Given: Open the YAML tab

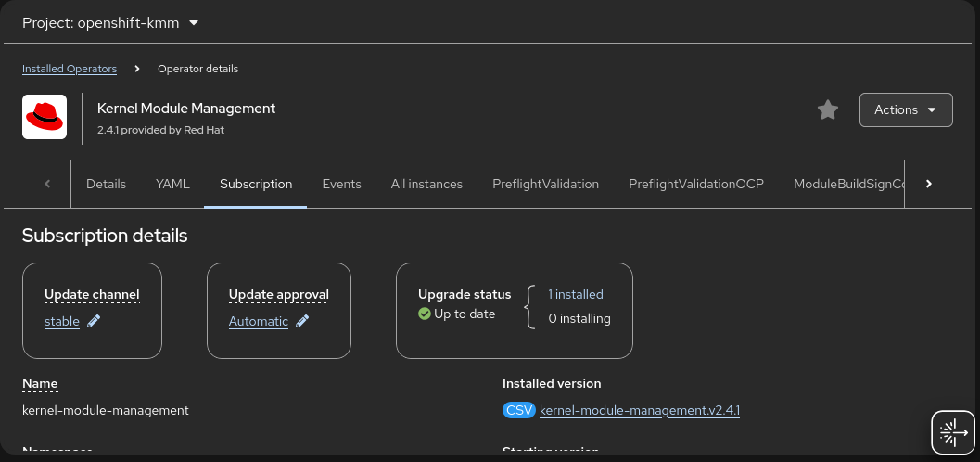Looking at the screenshot, I should coord(172,184).
